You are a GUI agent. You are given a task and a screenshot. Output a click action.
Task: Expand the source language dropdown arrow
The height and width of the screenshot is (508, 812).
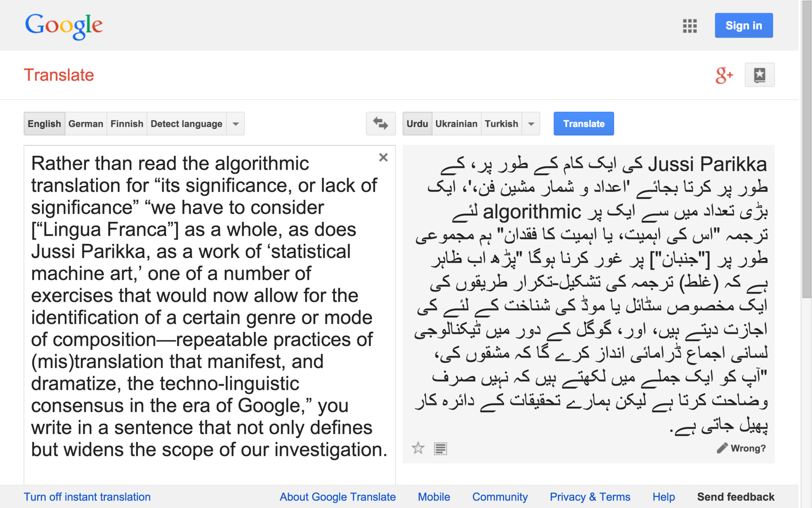[236, 124]
